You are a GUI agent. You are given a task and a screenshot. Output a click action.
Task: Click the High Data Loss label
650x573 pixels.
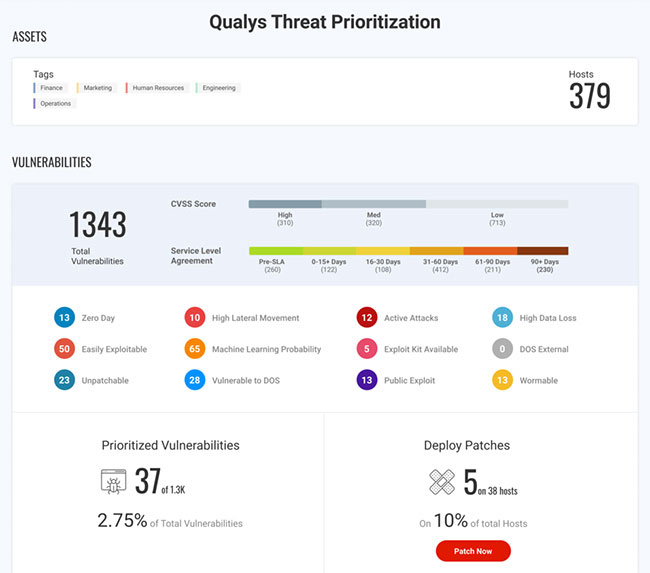tap(548, 318)
